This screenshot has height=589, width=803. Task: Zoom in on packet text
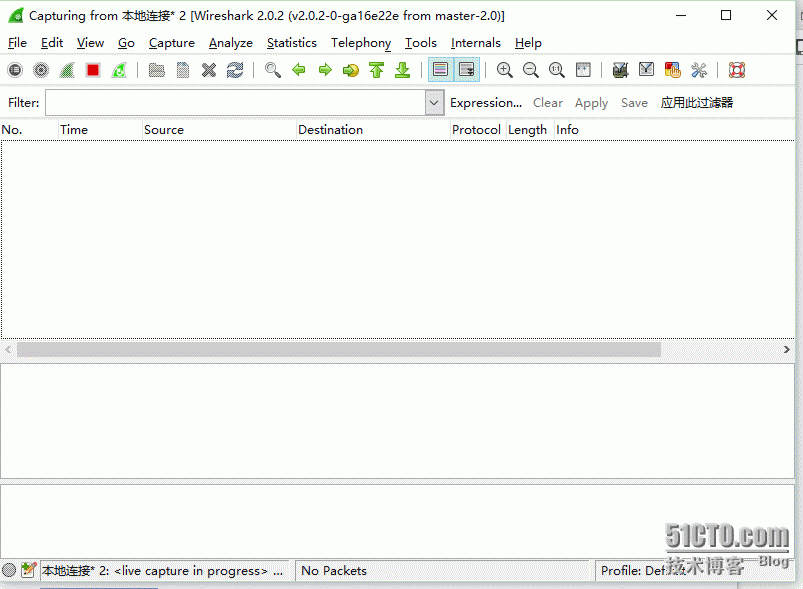[x=504, y=70]
